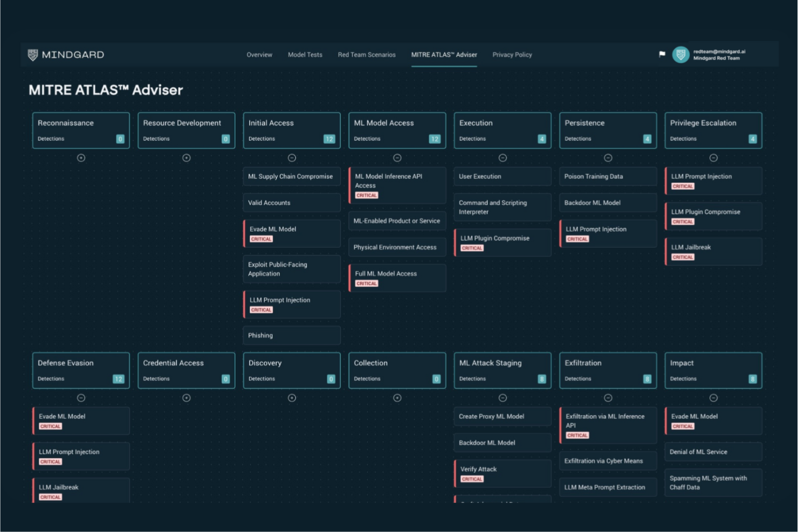Click the Initial Access detections badge showing 12
The height and width of the screenshot is (532, 798).
pyautogui.click(x=329, y=139)
